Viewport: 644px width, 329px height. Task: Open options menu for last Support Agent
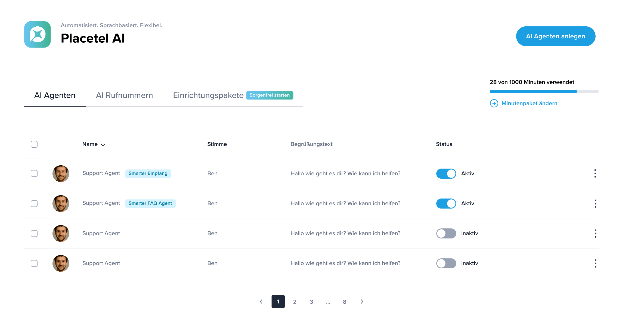tap(595, 263)
